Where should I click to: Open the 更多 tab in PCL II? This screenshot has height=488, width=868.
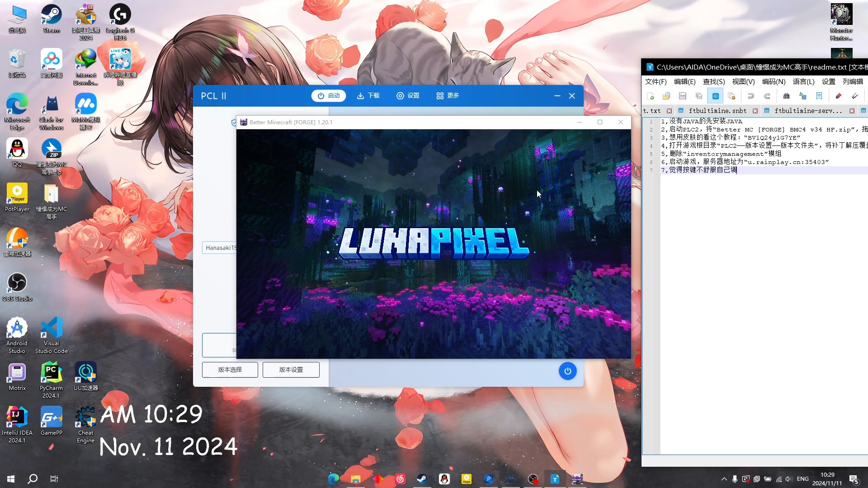pyautogui.click(x=448, y=96)
